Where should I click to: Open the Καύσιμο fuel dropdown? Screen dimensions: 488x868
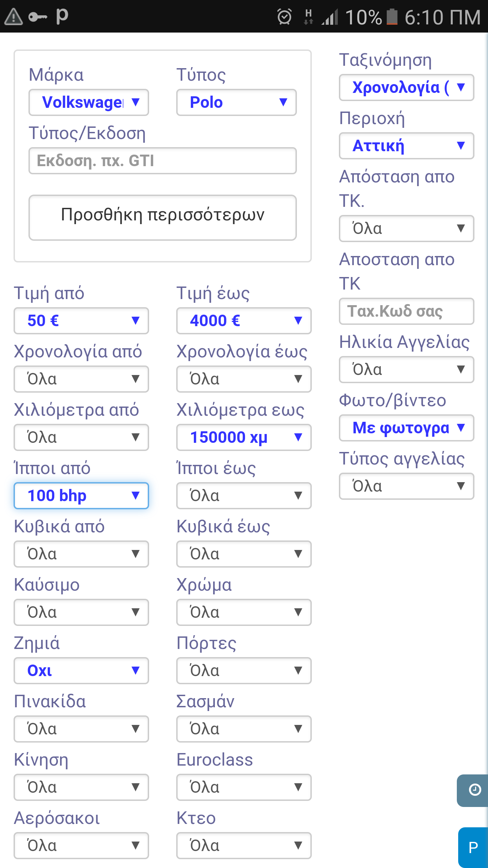[x=81, y=612]
